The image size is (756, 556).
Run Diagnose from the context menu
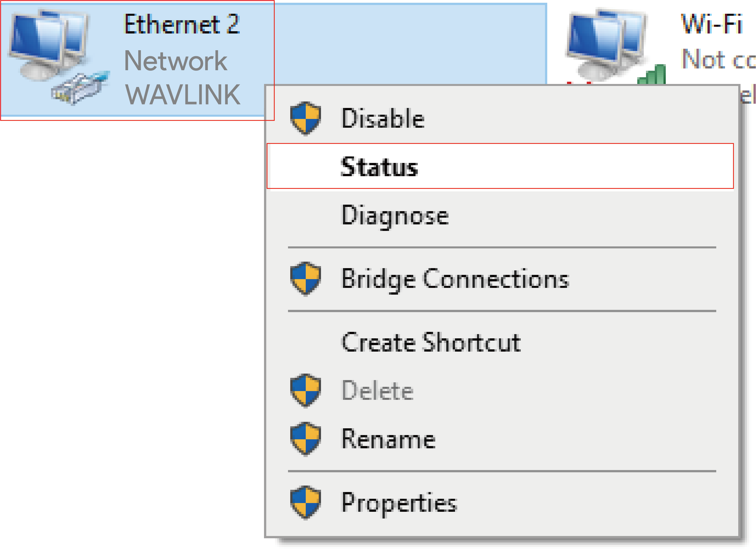(395, 215)
